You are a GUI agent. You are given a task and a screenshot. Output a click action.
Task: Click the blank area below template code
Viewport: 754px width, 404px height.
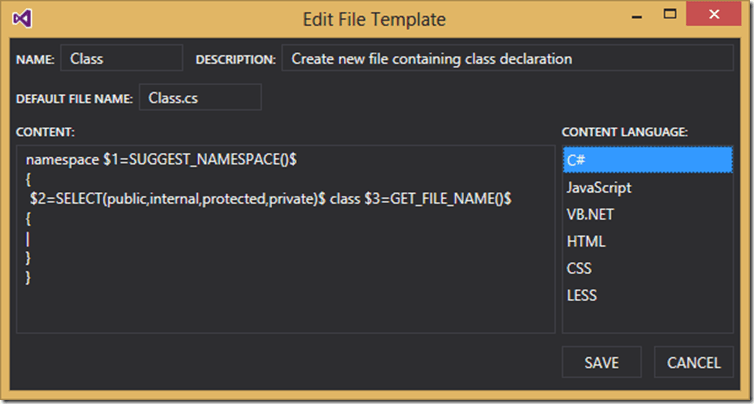coord(285,308)
